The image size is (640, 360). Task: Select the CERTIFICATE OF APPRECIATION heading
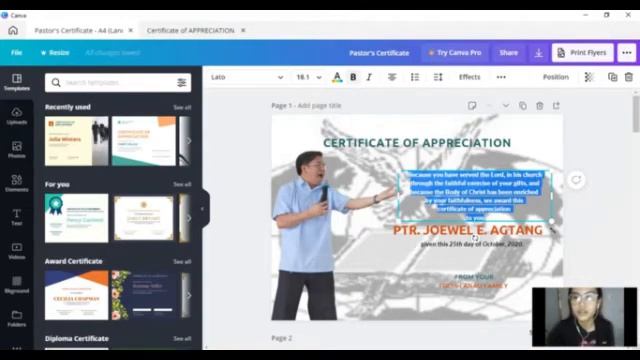point(417,143)
